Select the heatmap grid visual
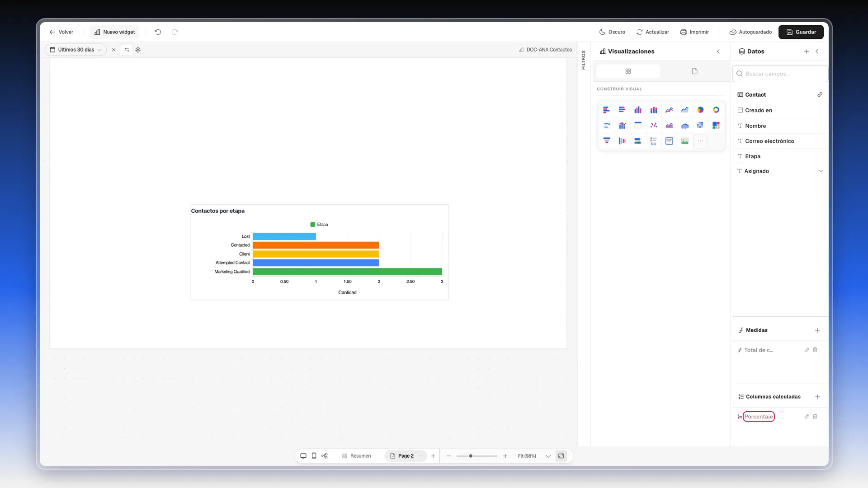 click(x=700, y=125)
